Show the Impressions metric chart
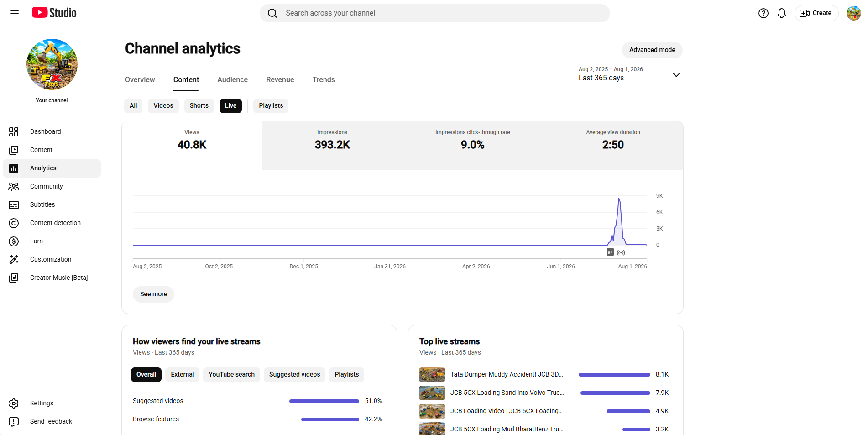The height and width of the screenshot is (435, 868). point(332,146)
